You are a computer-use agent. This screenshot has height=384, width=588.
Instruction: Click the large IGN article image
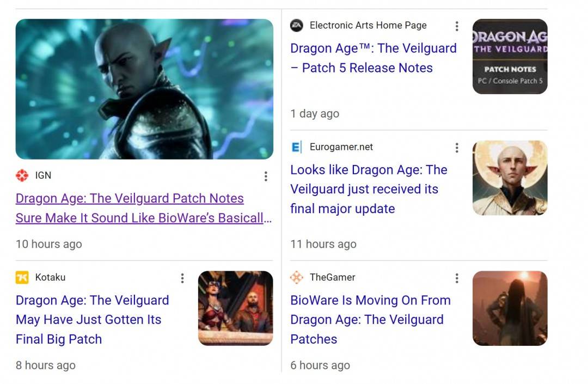[x=144, y=89]
